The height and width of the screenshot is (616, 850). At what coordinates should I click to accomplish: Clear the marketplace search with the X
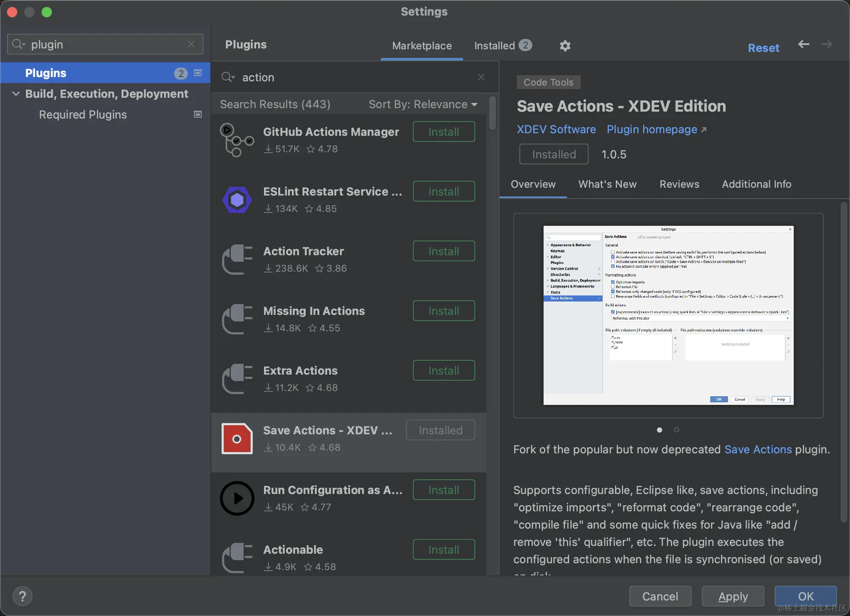tap(481, 77)
